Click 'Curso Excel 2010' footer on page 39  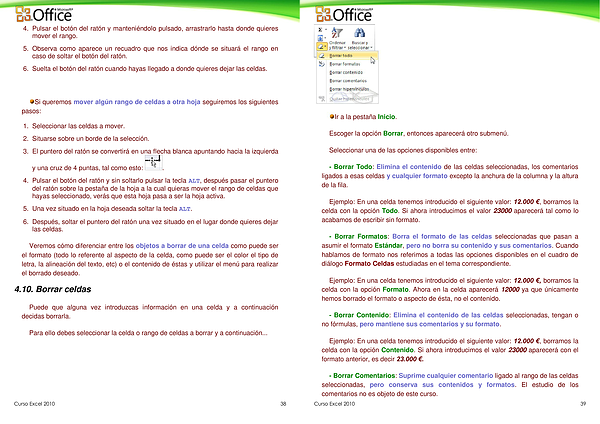(334, 404)
